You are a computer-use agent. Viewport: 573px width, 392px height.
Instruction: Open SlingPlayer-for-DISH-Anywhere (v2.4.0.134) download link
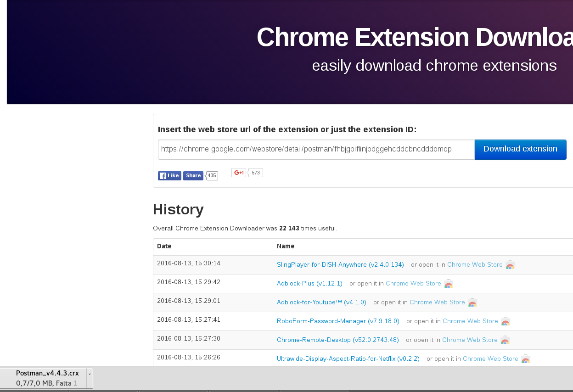point(340,265)
